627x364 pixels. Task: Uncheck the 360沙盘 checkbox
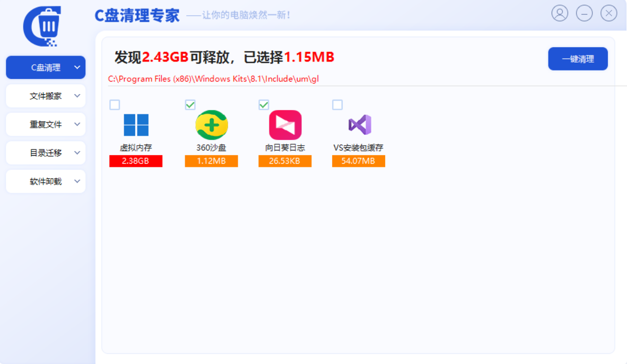(x=190, y=105)
